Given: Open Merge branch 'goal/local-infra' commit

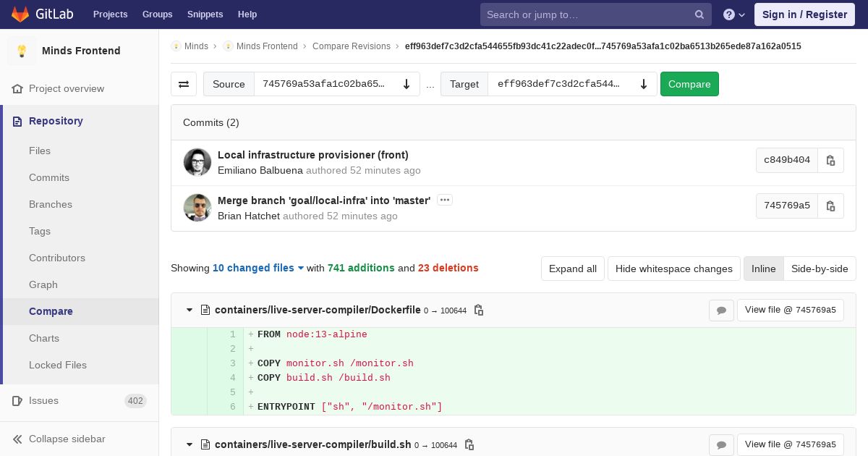Looking at the screenshot, I should coord(324,200).
